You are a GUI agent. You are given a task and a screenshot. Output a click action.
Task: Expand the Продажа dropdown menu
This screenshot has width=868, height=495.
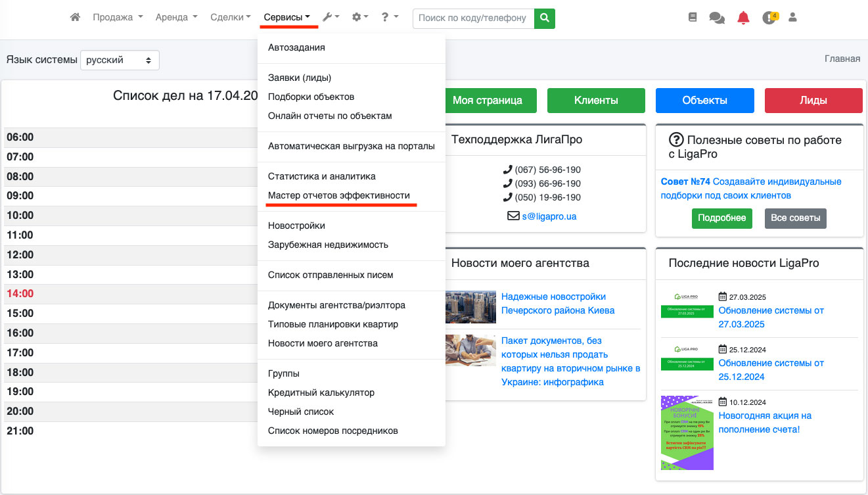[x=118, y=18]
